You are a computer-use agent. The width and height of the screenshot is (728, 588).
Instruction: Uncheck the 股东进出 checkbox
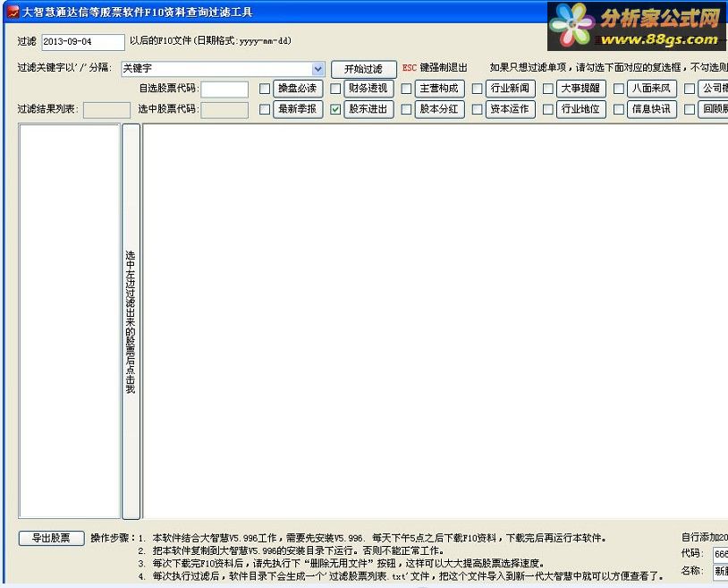click(x=335, y=109)
